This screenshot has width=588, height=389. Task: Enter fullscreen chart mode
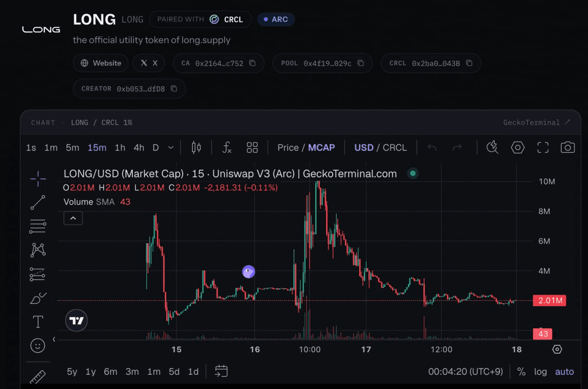(x=543, y=148)
